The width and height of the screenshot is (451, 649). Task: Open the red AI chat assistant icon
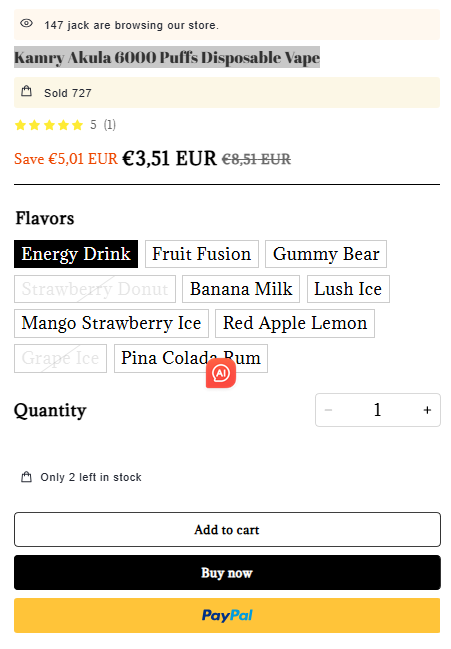[221, 373]
